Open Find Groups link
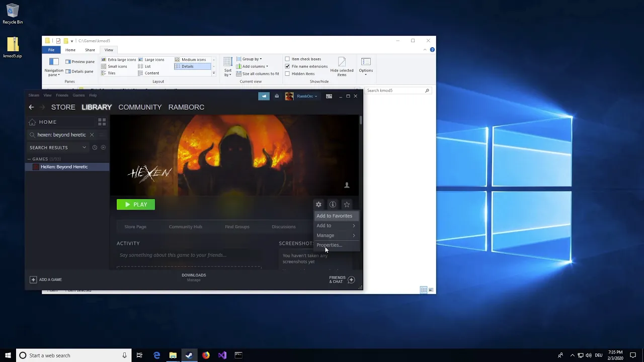This screenshot has height=362, width=644. click(237, 227)
